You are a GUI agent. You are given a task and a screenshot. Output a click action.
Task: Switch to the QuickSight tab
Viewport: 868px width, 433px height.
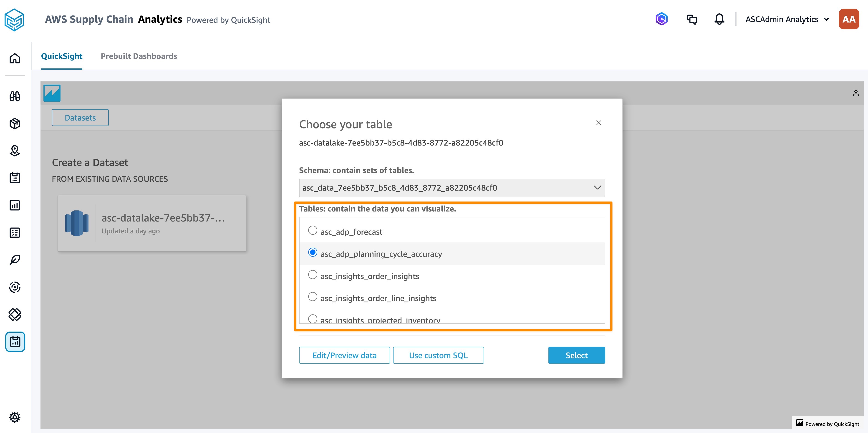pyautogui.click(x=62, y=56)
